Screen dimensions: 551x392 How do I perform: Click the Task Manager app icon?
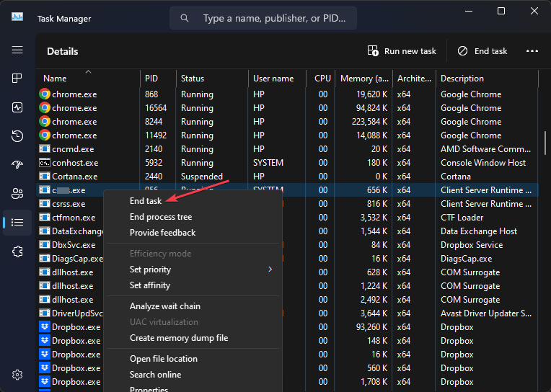[x=17, y=17]
